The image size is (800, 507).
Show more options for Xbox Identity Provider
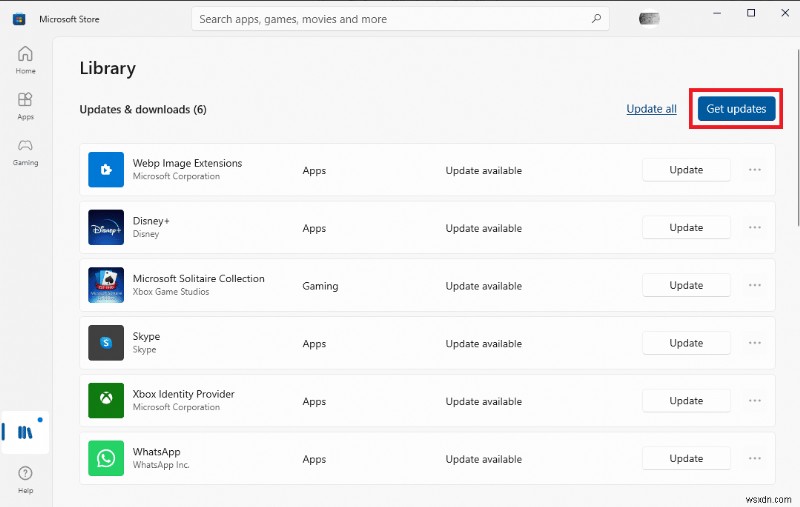[x=755, y=401]
